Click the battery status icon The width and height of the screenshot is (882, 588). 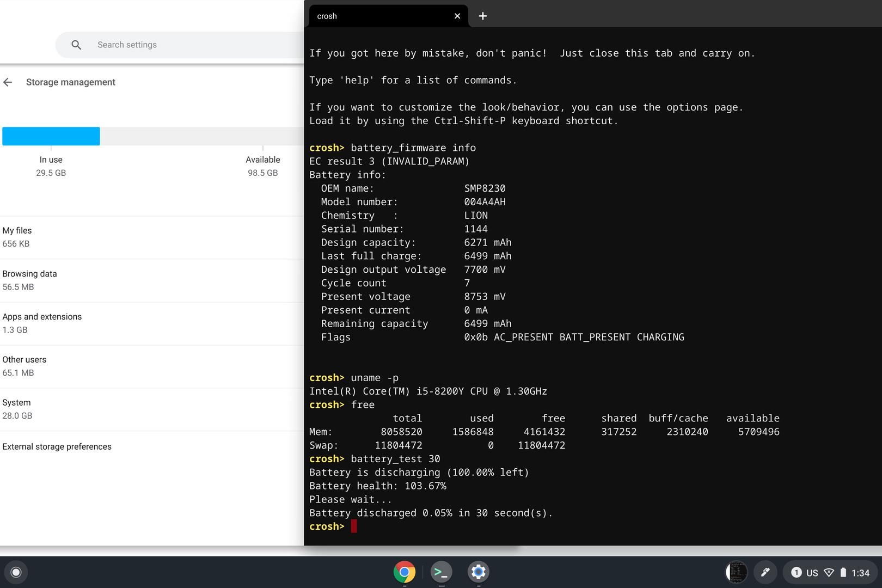click(x=843, y=572)
